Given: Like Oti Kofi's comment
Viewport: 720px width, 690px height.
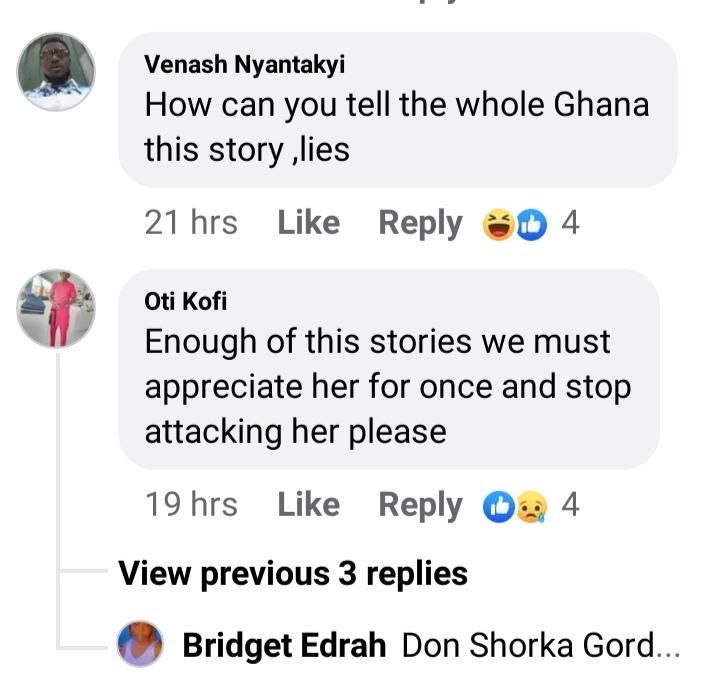Looking at the screenshot, I should click(x=309, y=506).
